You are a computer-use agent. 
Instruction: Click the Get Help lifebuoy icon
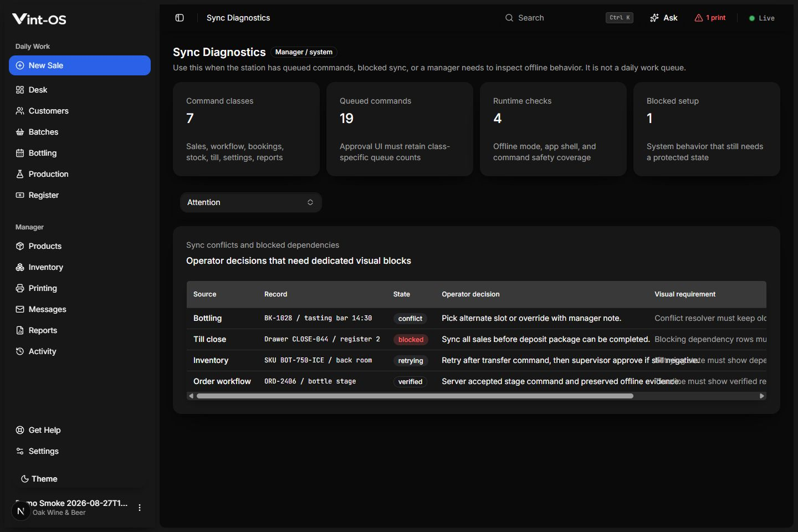[x=20, y=430]
